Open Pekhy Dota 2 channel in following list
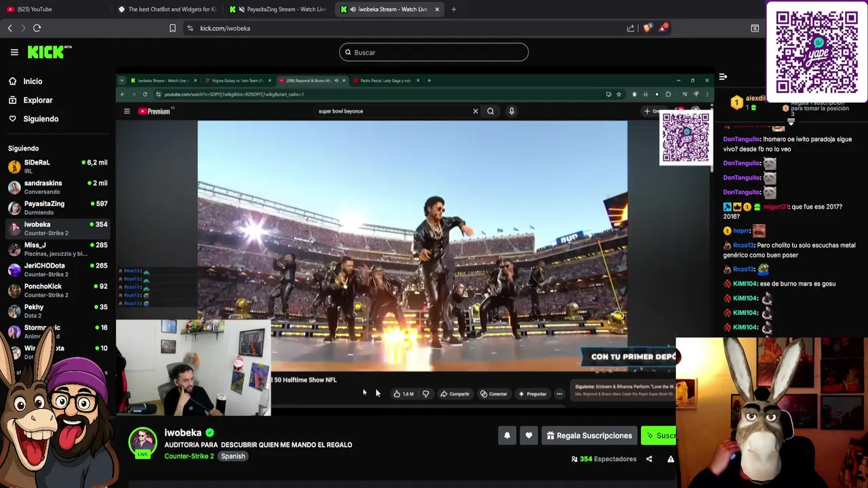Image resolution: width=868 pixels, height=488 pixels. coord(58,311)
